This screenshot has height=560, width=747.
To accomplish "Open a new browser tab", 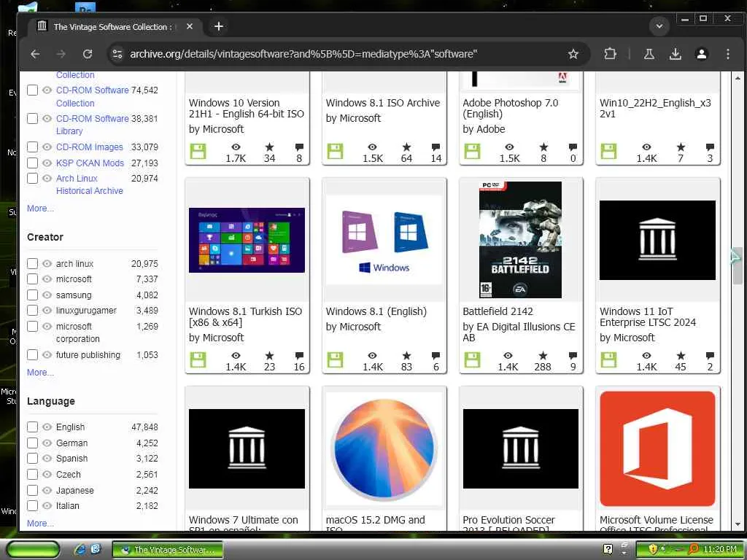I will tap(219, 26).
